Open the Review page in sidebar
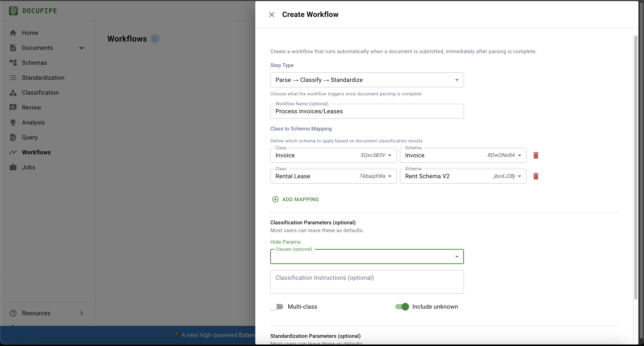The width and height of the screenshot is (644, 346). coord(31,107)
